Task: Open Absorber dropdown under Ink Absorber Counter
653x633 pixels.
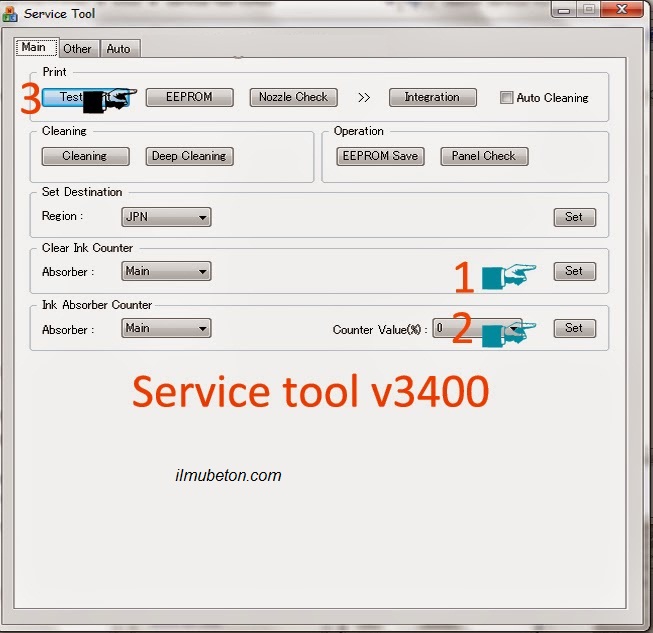Action: (166, 328)
